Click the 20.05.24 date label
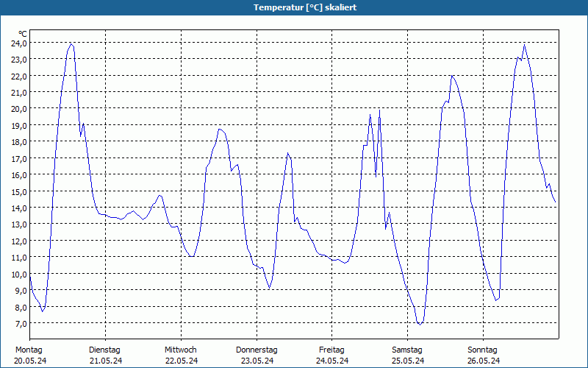Screen dimensions: 588x368 pyautogui.click(x=30, y=361)
